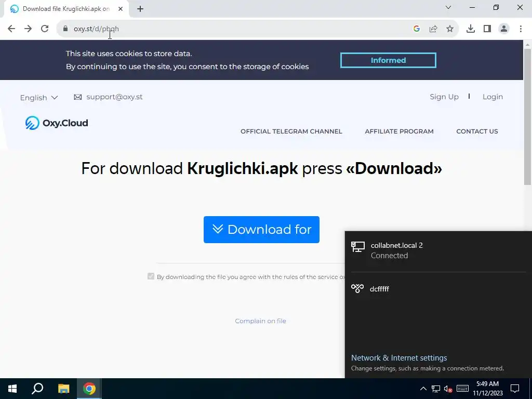
Task: Open File Explorer from taskbar
Action: tap(63, 389)
